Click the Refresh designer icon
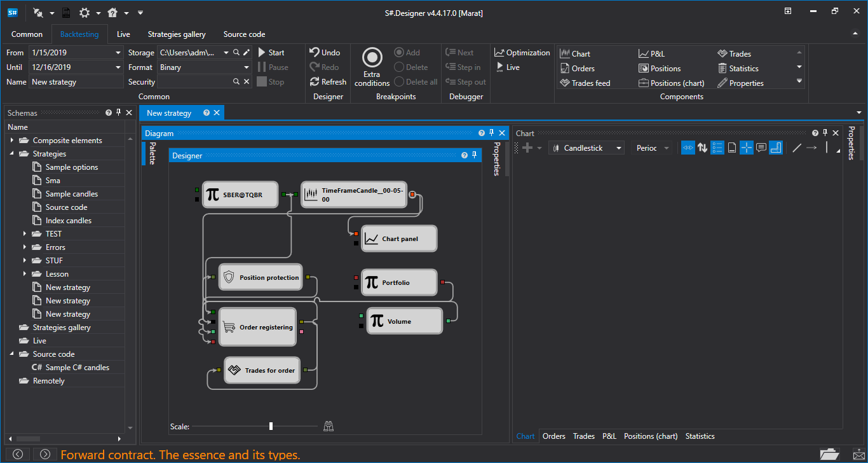Screen dimensions: 868x463 [315, 82]
